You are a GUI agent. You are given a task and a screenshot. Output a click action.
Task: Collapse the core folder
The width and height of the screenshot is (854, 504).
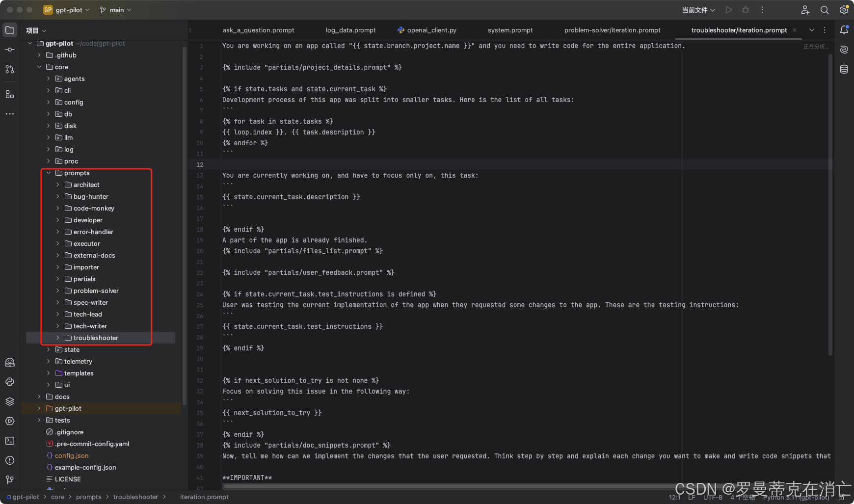pyautogui.click(x=39, y=67)
